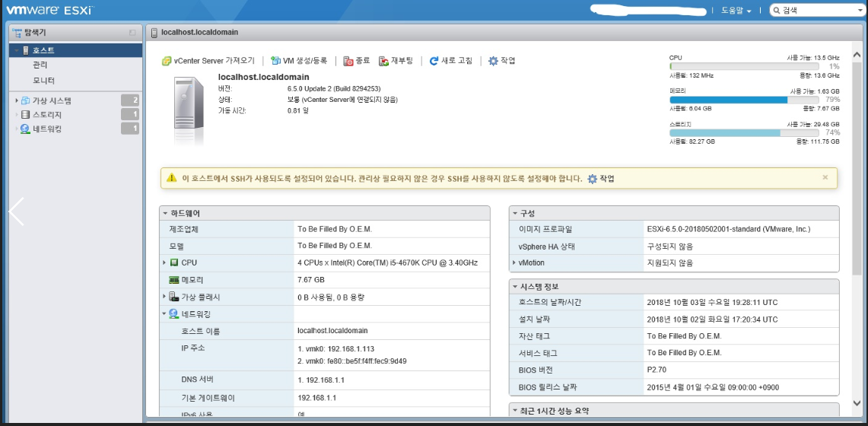
Task: Click the 호스트 server icon in navigator
Action: 25,50
